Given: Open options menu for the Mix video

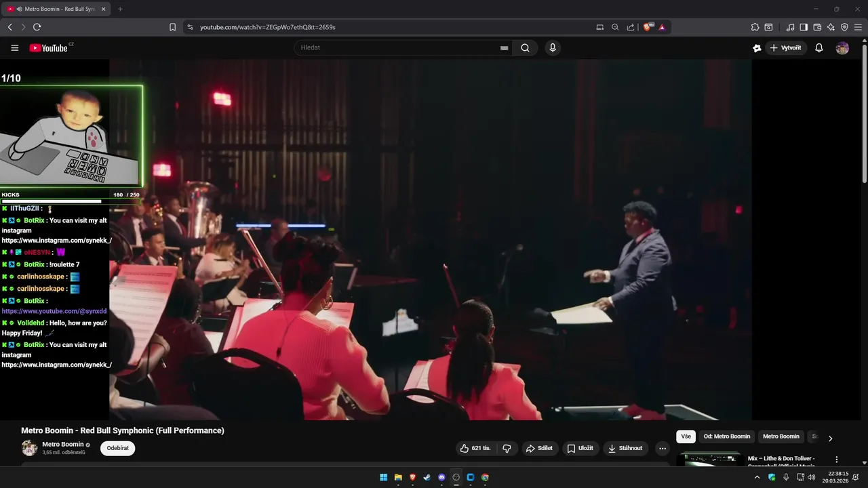Looking at the screenshot, I should click(836, 460).
